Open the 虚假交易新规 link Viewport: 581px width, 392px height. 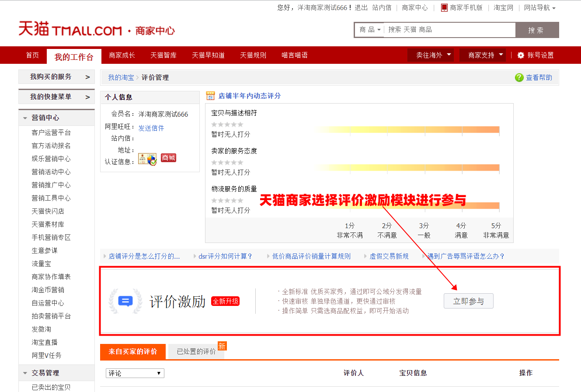(x=389, y=256)
